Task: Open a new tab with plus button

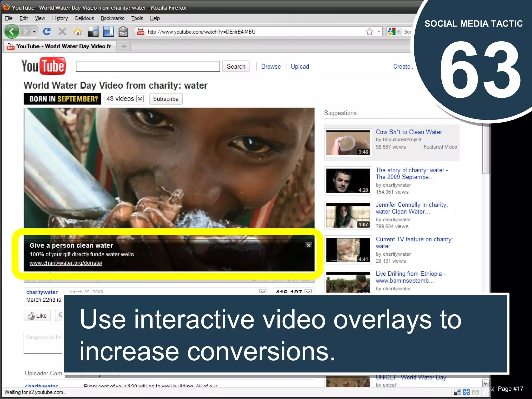Action: [124, 46]
